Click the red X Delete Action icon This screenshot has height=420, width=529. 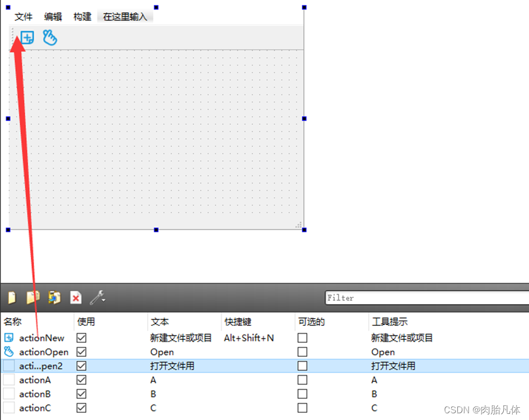tap(76, 297)
